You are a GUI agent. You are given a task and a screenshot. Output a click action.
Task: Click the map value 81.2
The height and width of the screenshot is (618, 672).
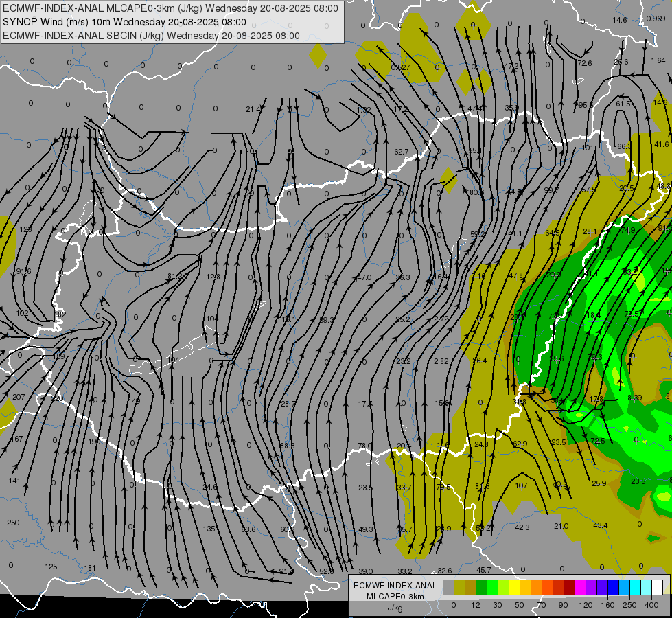click(x=175, y=276)
